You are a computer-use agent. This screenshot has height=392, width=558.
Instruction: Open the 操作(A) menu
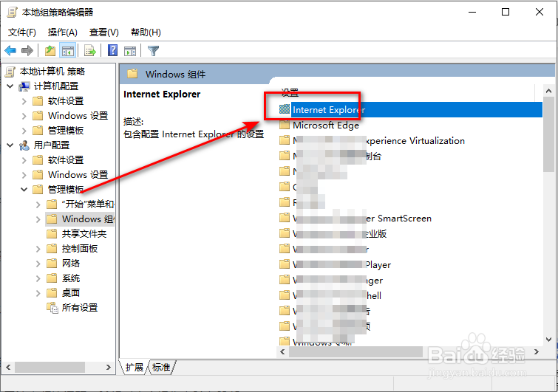[63, 32]
